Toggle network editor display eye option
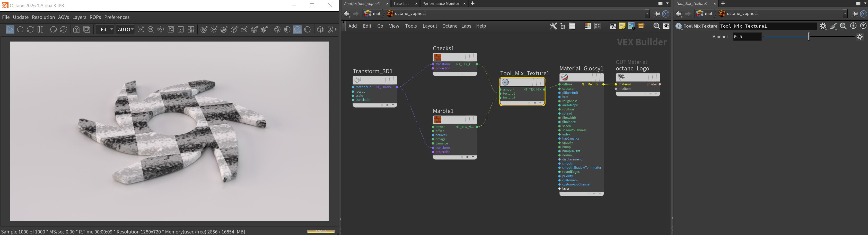Viewport: 868px width, 235px height. pyautogui.click(x=666, y=26)
